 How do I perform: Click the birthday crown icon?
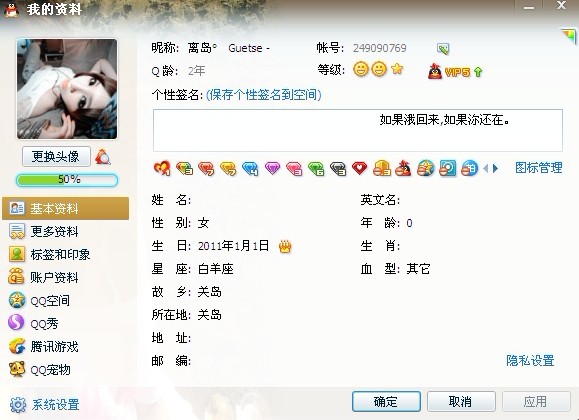click(x=285, y=246)
